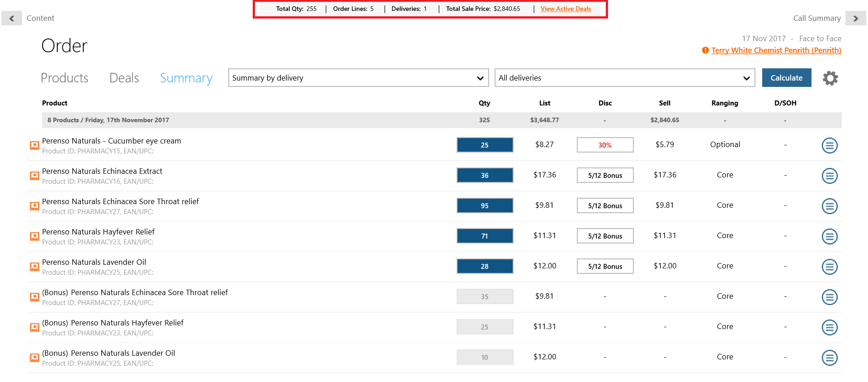This screenshot has width=868, height=382.
Task: Click product image icon for Echinacea Sore Throat relief
Action: click(34, 206)
